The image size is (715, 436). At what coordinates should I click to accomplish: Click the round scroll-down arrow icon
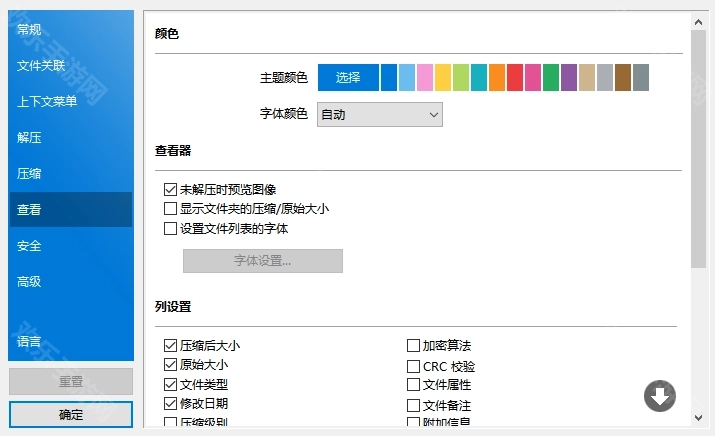[x=658, y=396]
